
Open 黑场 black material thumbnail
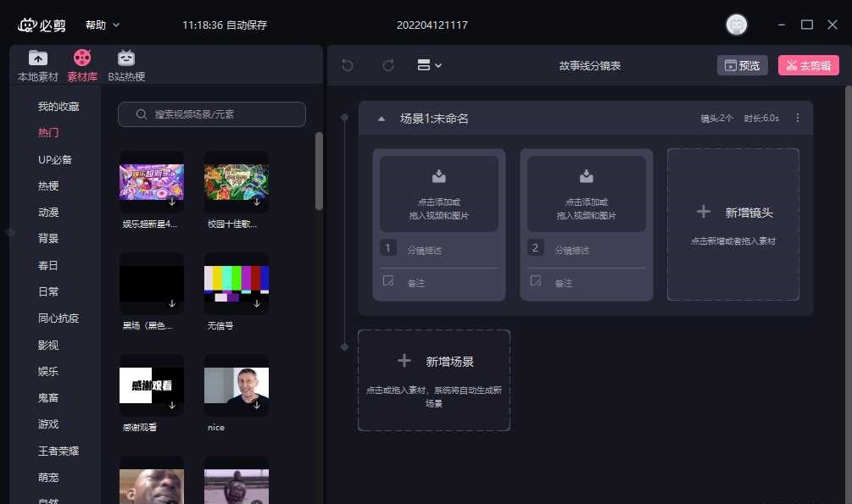(152, 284)
